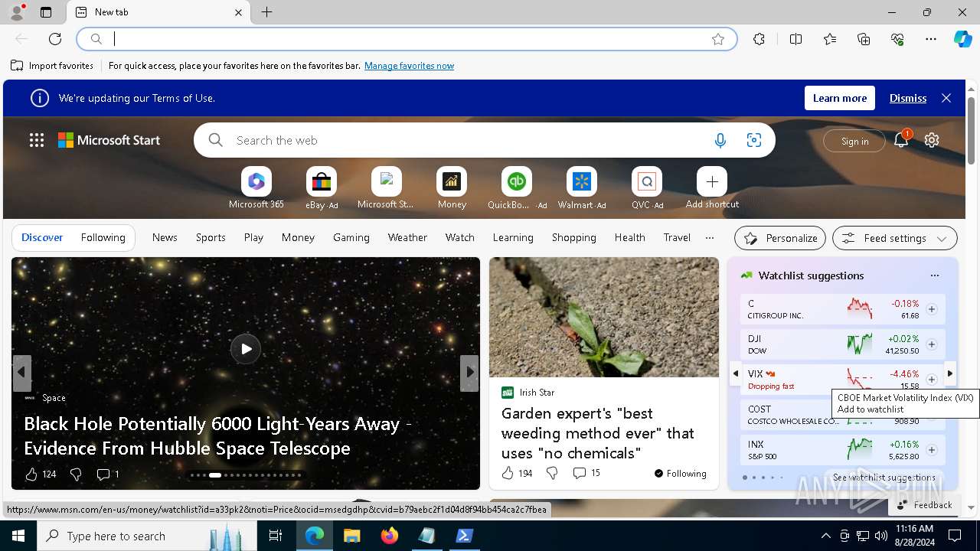Launch Copilot icon in browser toolbar
This screenshot has height=551, width=980.
[962, 39]
